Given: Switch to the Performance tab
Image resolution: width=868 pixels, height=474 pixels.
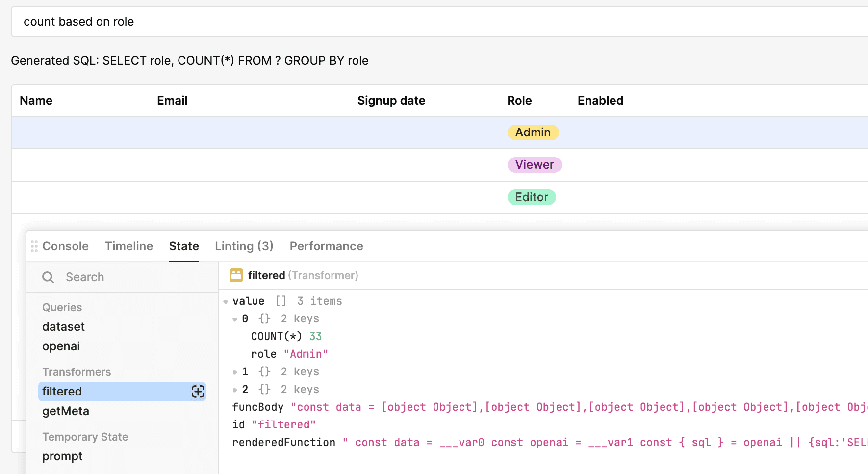Looking at the screenshot, I should pyautogui.click(x=326, y=246).
